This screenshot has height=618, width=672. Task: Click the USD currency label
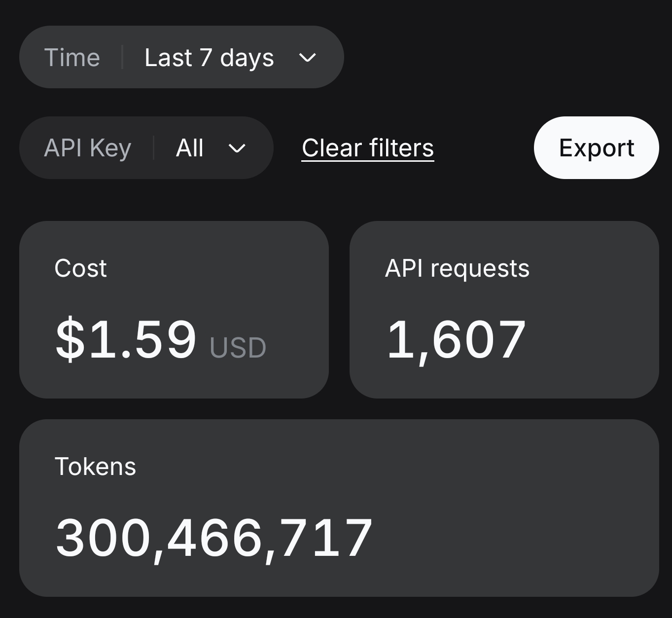click(238, 348)
